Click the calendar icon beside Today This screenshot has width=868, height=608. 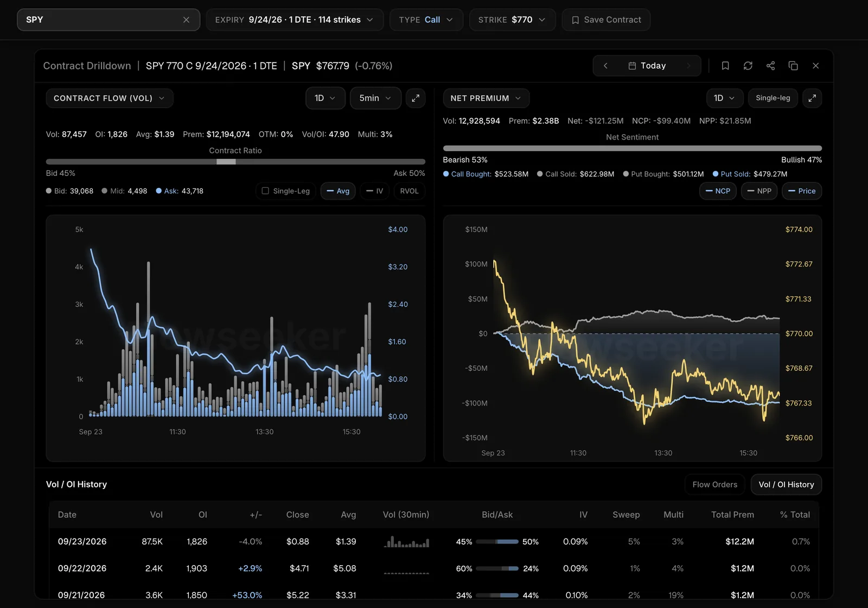pyautogui.click(x=632, y=66)
